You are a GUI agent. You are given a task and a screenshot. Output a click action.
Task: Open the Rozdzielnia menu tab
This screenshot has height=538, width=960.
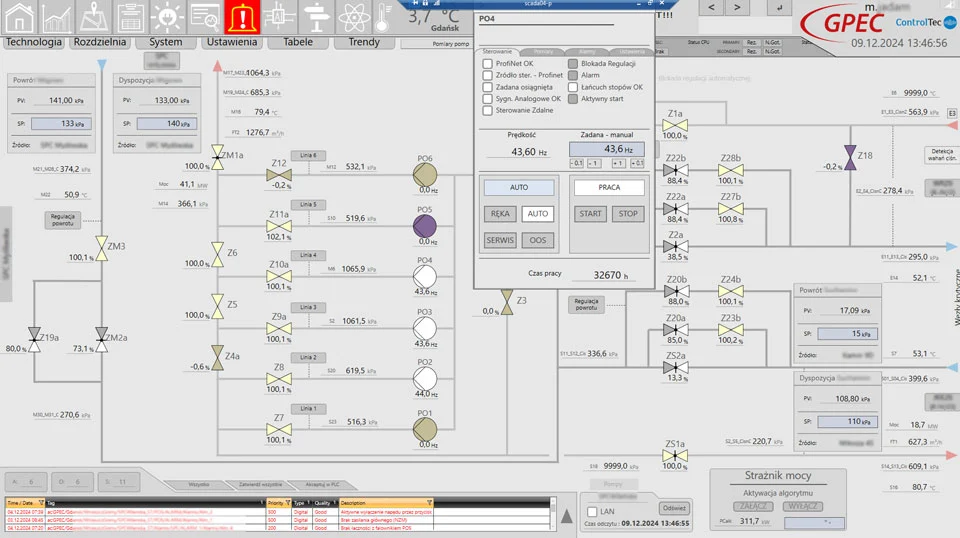pos(100,42)
